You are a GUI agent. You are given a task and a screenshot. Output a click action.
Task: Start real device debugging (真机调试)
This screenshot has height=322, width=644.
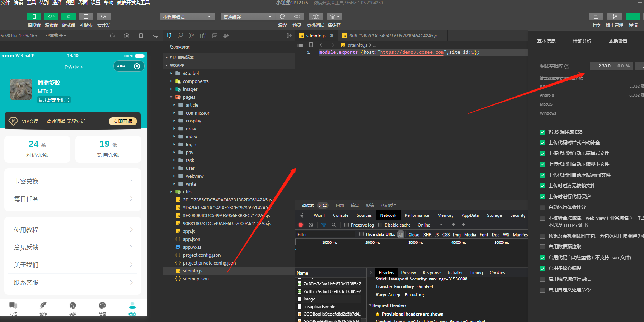click(315, 17)
